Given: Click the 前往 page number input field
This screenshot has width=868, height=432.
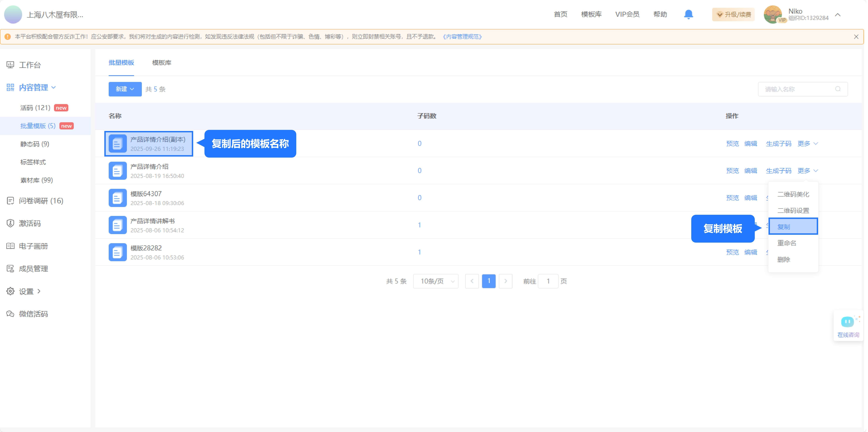Looking at the screenshot, I should [548, 281].
